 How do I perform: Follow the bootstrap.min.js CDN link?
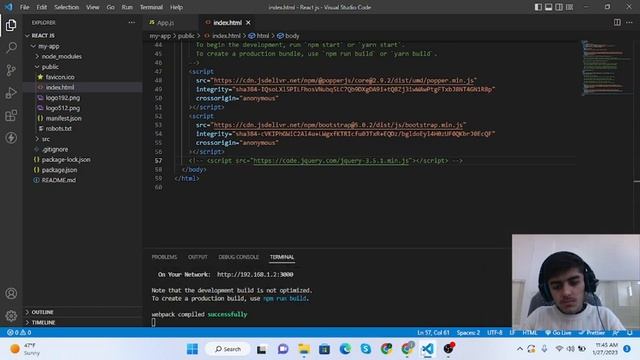(x=338, y=125)
